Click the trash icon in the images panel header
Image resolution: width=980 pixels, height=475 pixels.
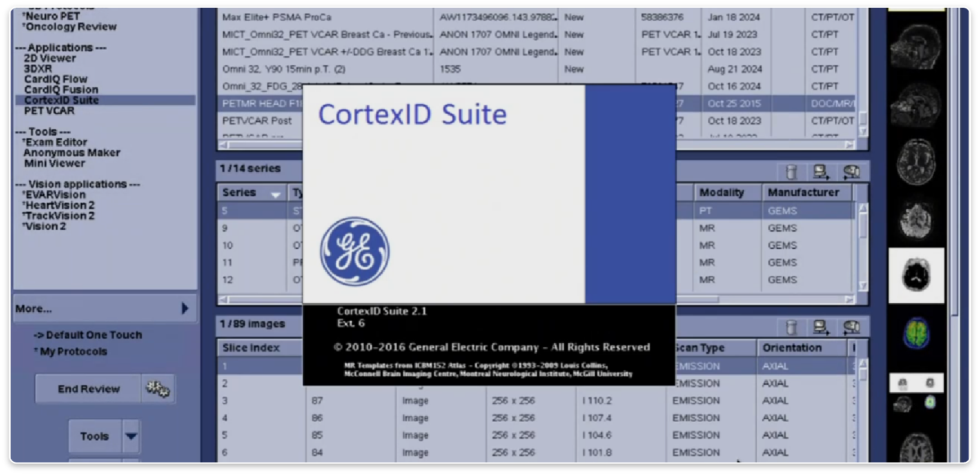pos(791,327)
